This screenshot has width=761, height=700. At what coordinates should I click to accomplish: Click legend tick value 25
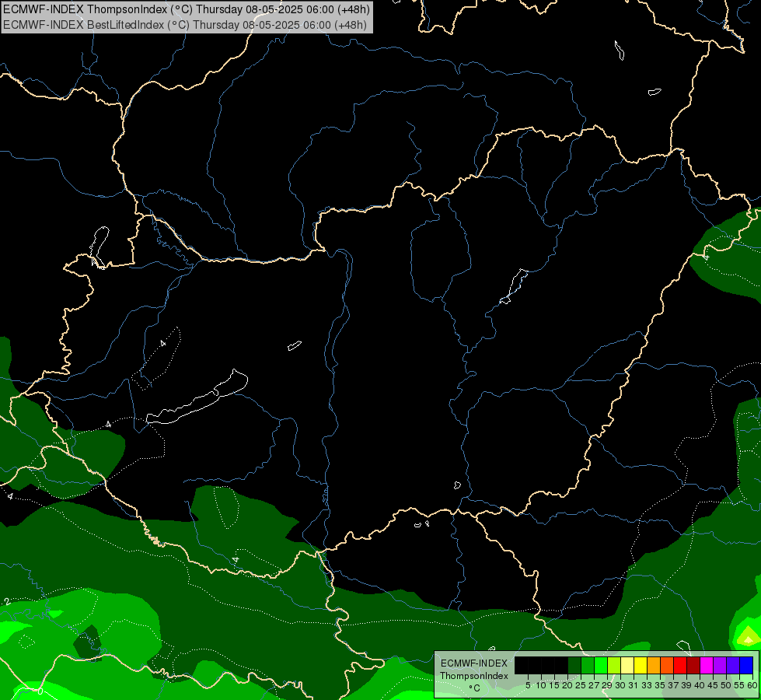coord(581,685)
